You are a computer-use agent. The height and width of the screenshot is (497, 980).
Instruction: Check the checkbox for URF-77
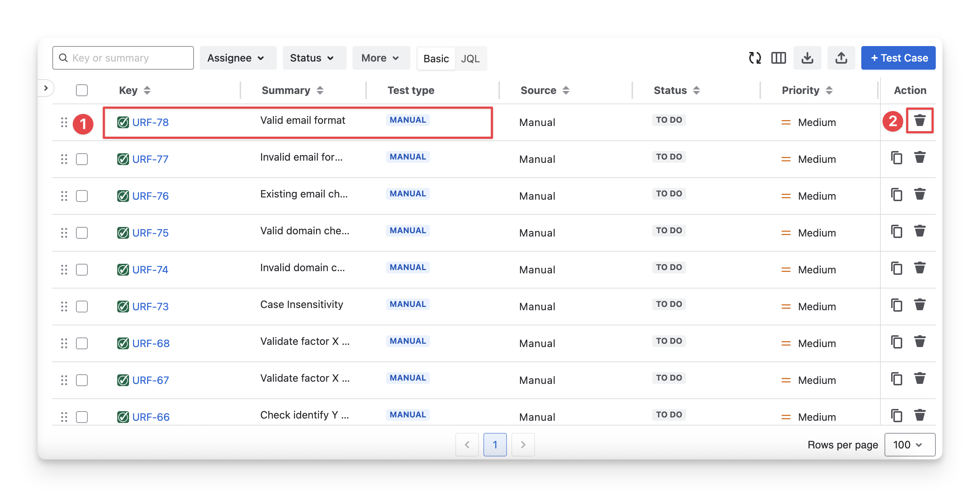[82, 159]
